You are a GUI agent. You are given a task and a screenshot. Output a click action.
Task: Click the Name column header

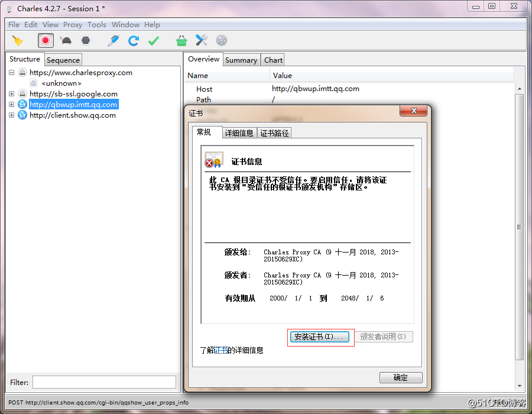[x=226, y=75]
